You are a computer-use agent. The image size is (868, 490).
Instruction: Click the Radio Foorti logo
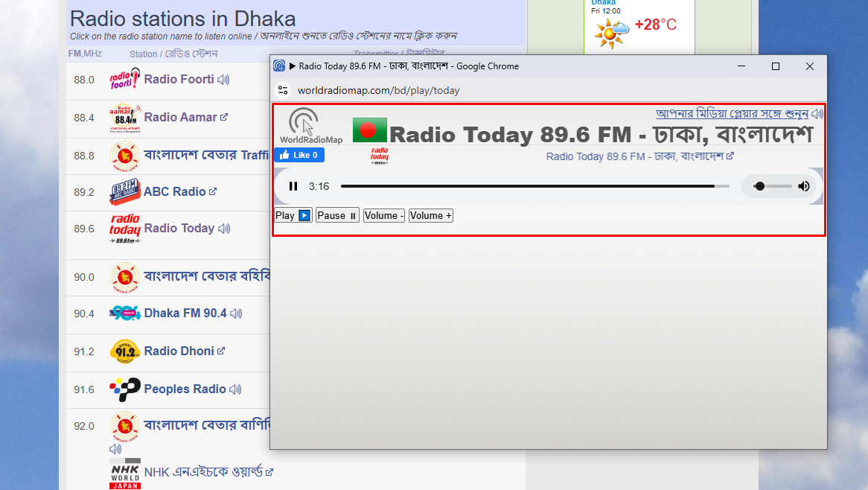[x=124, y=79]
